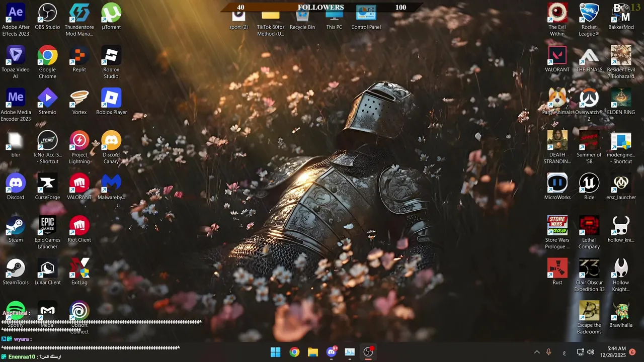Select the Party Animals icon
Image resolution: width=644 pixels, height=362 pixels.
click(x=557, y=102)
